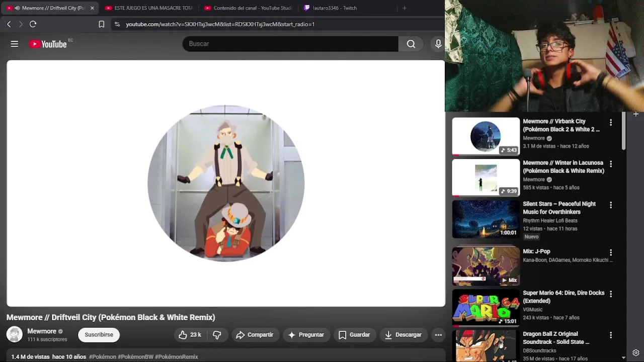Open options for Silent Stars video

tap(611, 205)
